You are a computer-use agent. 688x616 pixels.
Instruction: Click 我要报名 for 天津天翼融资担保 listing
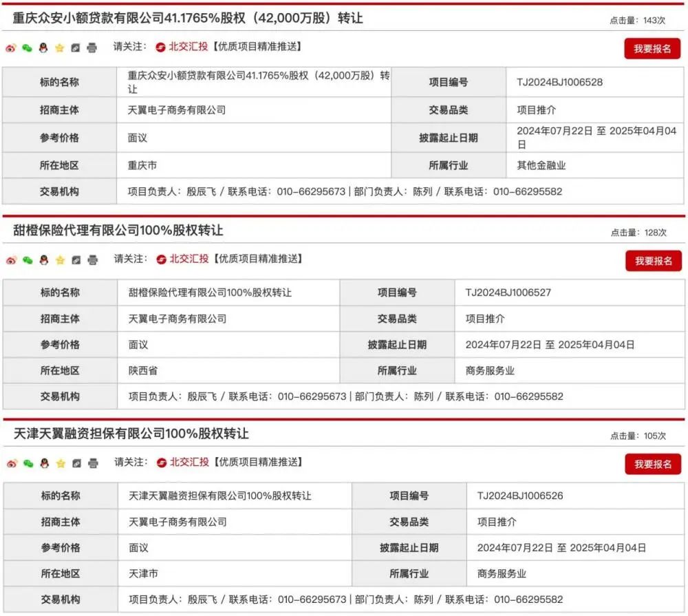tap(653, 464)
